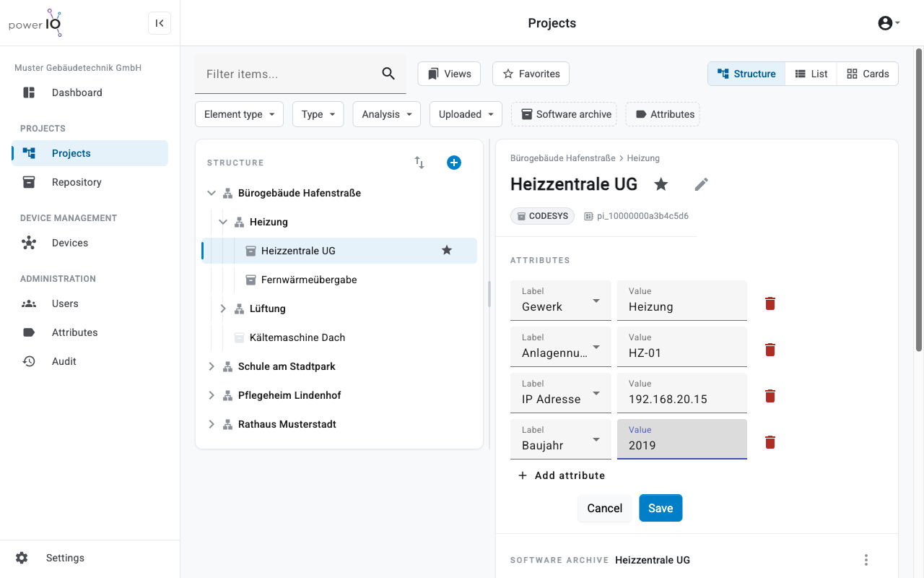Add a new structure element
924x578 pixels.
[454, 163]
